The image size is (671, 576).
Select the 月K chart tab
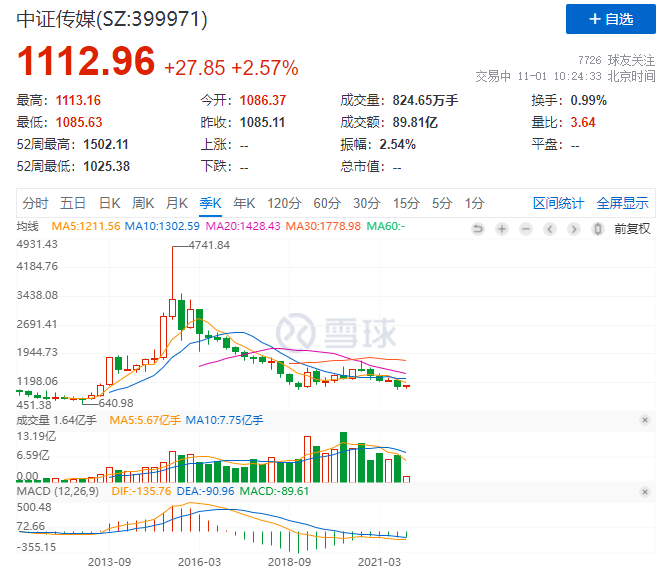coord(177,203)
